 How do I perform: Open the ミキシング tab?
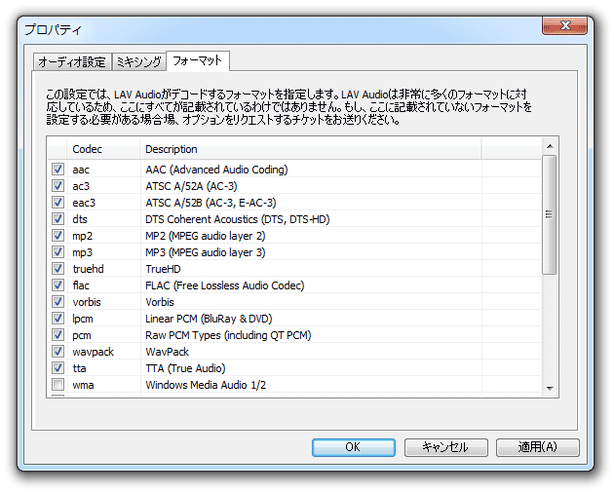click(139, 62)
